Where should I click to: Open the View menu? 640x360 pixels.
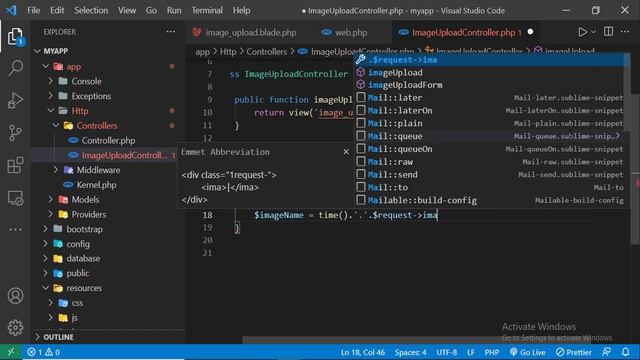pyautogui.click(x=127, y=10)
